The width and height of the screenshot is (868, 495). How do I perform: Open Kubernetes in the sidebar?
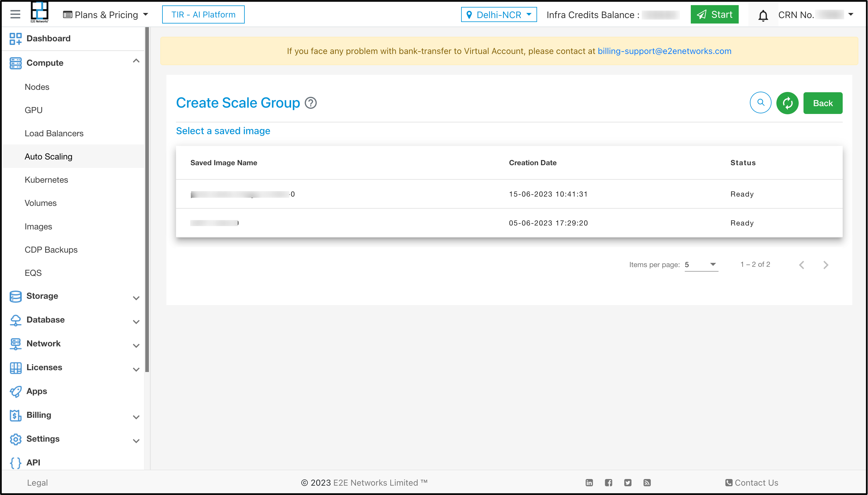click(46, 180)
